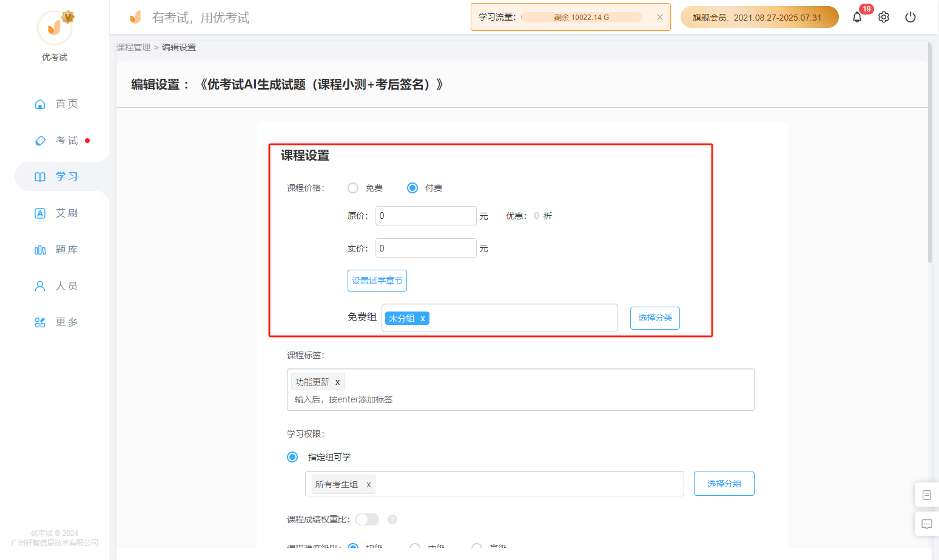Click the 学习 book icon
The width and height of the screenshot is (939, 560).
40,177
